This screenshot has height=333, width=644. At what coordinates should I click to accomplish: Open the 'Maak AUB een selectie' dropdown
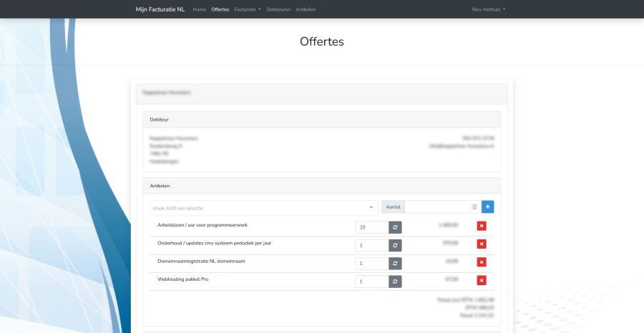click(263, 207)
